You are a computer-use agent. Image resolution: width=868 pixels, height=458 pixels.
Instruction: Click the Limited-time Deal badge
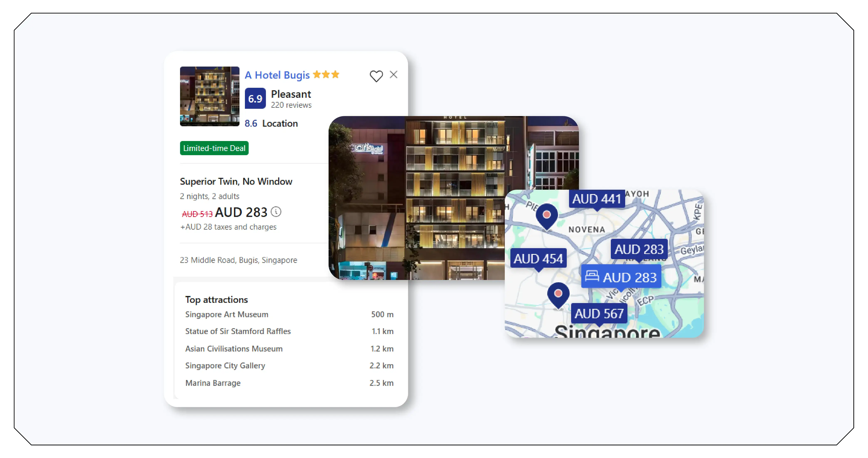pyautogui.click(x=214, y=148)
